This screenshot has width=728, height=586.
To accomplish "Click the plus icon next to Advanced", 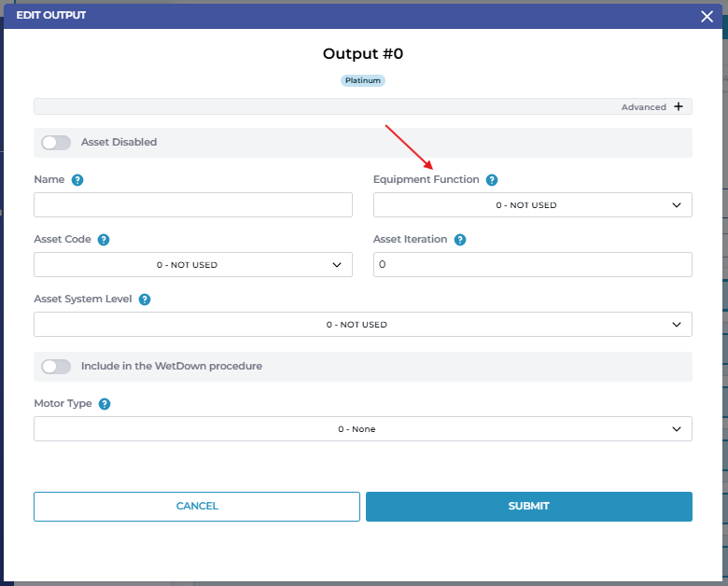I will tap(679, 107).
